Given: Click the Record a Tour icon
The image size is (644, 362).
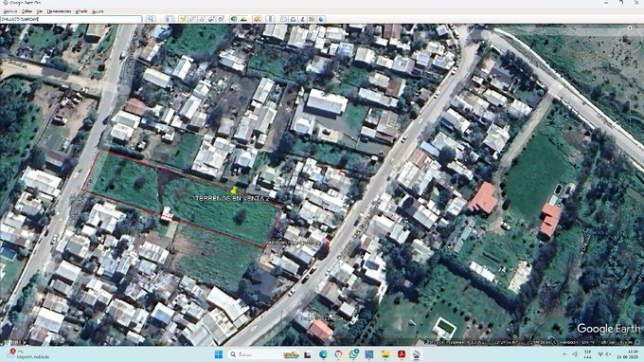Looking at the screenshot, I should click(x=221, y=19).
